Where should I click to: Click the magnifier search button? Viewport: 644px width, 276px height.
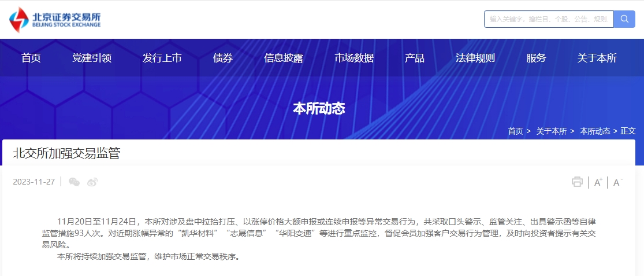(624, 19)
